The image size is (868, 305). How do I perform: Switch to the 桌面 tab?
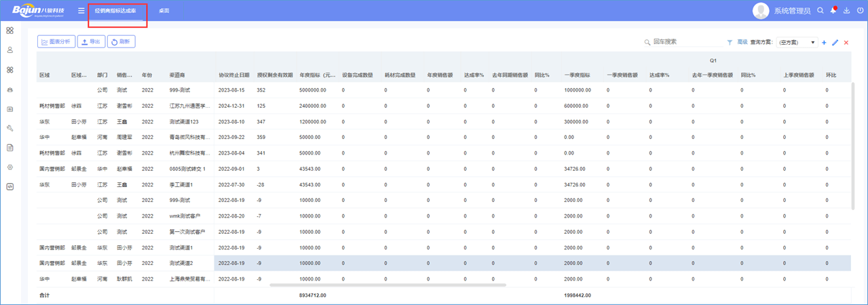coord(164,11)
